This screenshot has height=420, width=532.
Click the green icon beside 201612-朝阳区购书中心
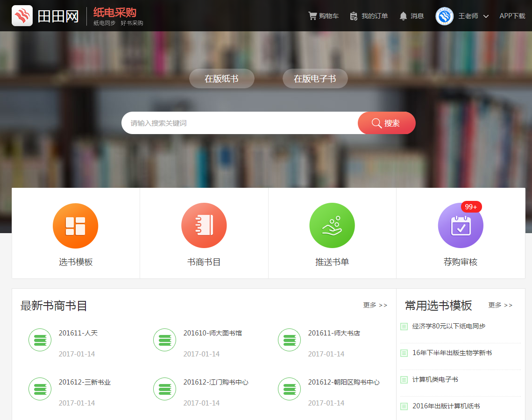[x=290, y=389]
